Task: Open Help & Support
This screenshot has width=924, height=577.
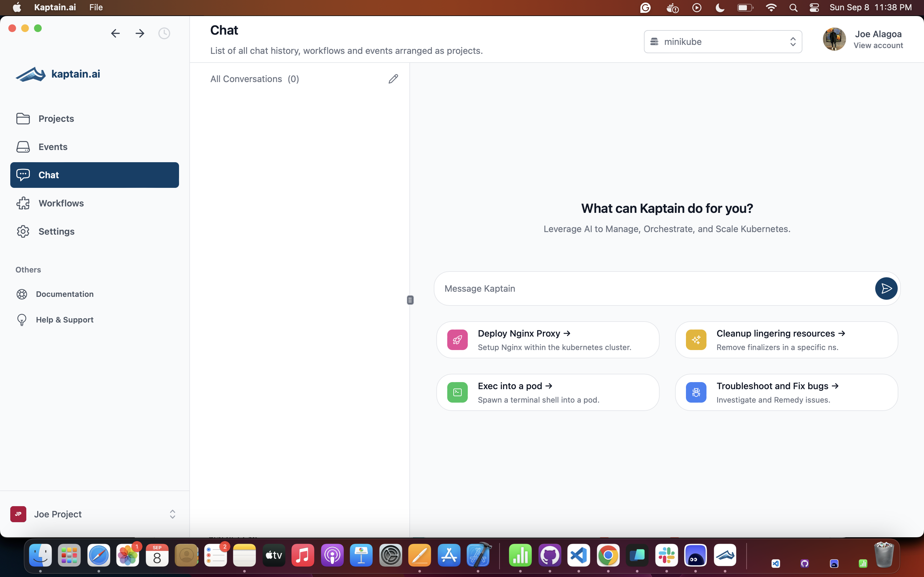Action: (x=64, y=320)
